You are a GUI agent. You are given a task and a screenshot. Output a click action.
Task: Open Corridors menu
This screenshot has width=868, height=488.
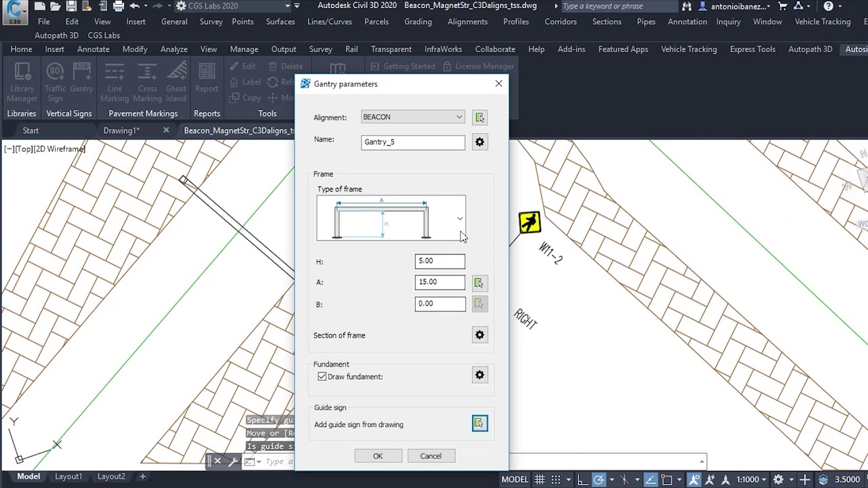(560, 22)
